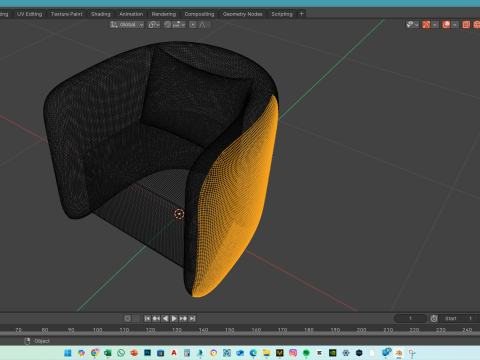
Task: Open the Snipping Tool from the taskbar
Action: click(412, 353)
